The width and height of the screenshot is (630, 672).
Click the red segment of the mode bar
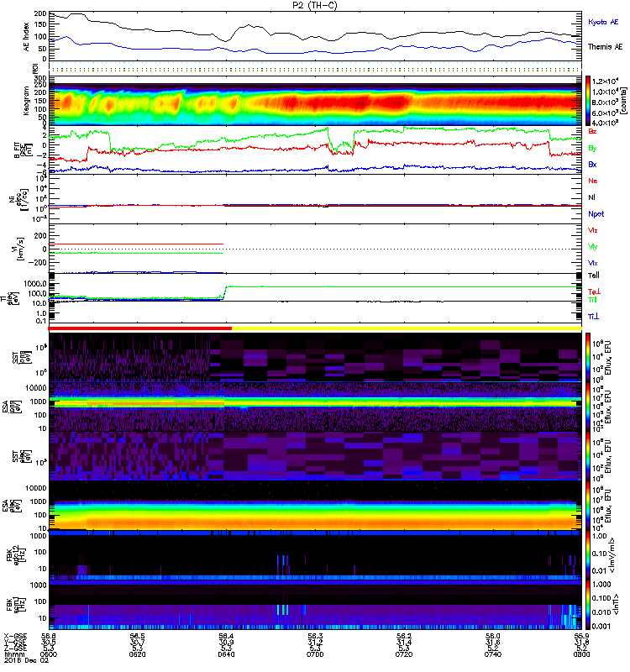139,328
